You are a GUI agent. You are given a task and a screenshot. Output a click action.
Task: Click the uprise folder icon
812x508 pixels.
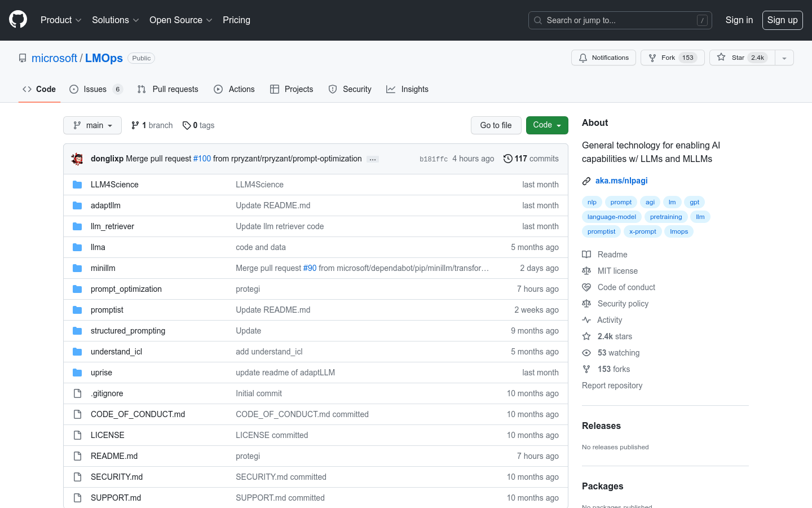77,373
